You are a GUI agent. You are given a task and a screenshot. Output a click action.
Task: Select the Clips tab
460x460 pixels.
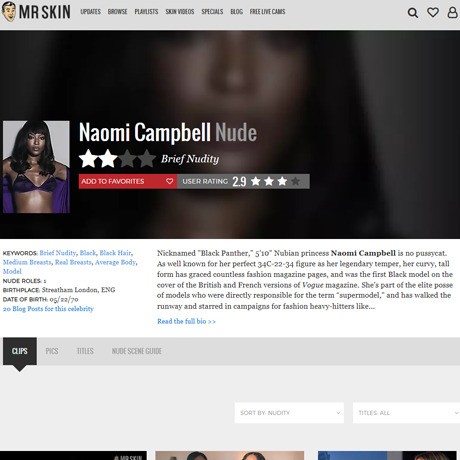[20, 351]
